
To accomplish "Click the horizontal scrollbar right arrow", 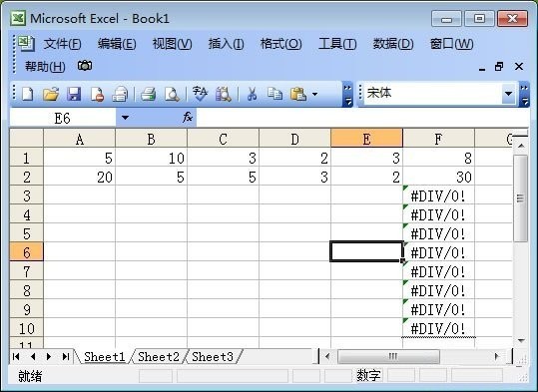I will (496, 357).
